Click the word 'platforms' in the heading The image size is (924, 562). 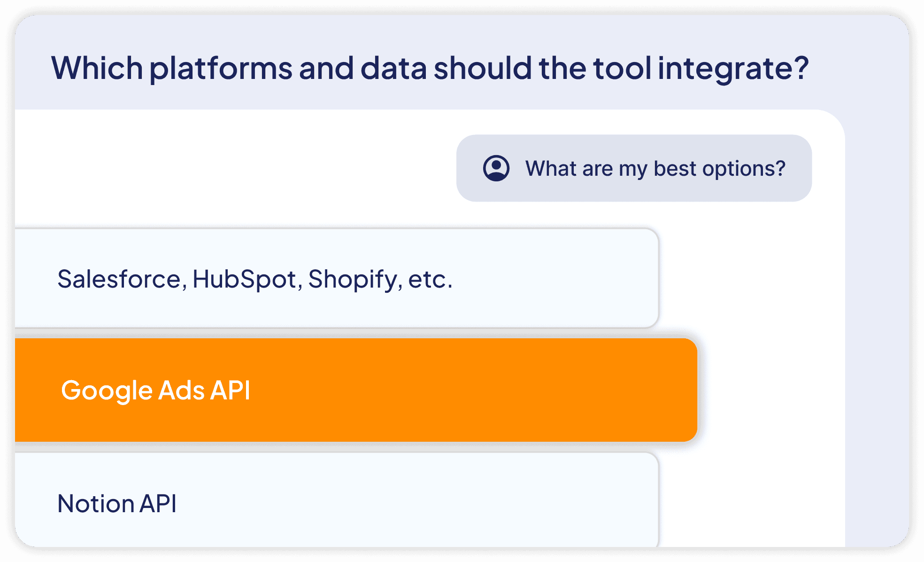[221, 69]
